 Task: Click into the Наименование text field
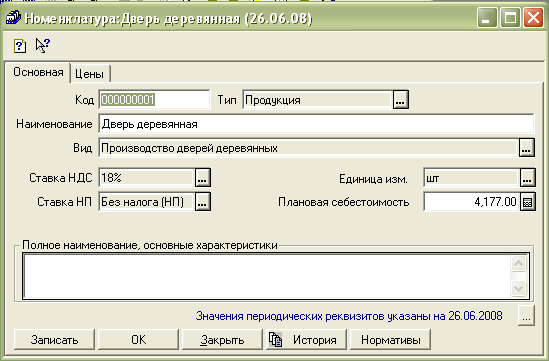click(316, 124)
